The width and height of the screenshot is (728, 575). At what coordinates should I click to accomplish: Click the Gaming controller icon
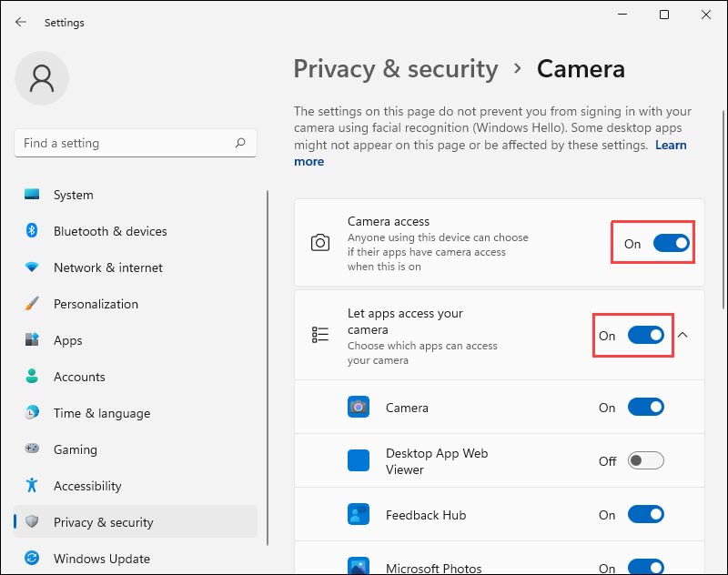click(x=32, y=449)
